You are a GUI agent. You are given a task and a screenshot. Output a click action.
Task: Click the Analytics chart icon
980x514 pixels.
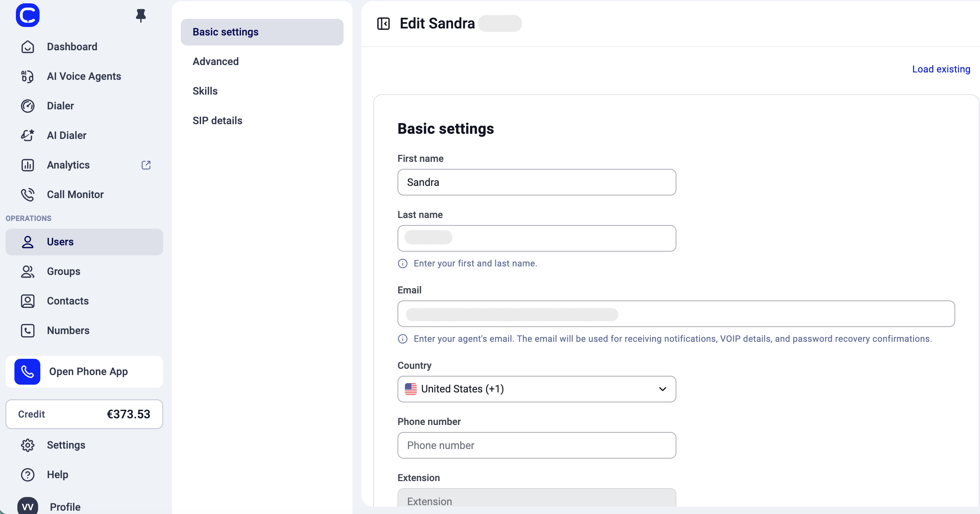[27, 165]
